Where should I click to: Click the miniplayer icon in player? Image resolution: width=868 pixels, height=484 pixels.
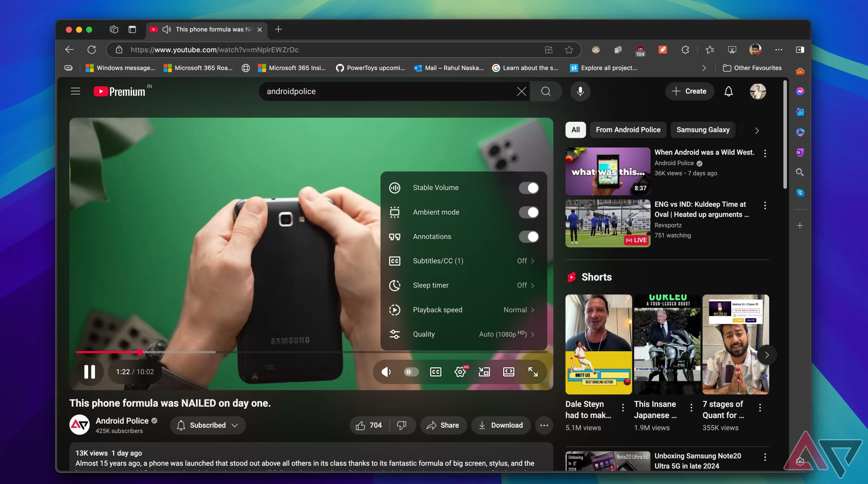(x=484, y=372)
